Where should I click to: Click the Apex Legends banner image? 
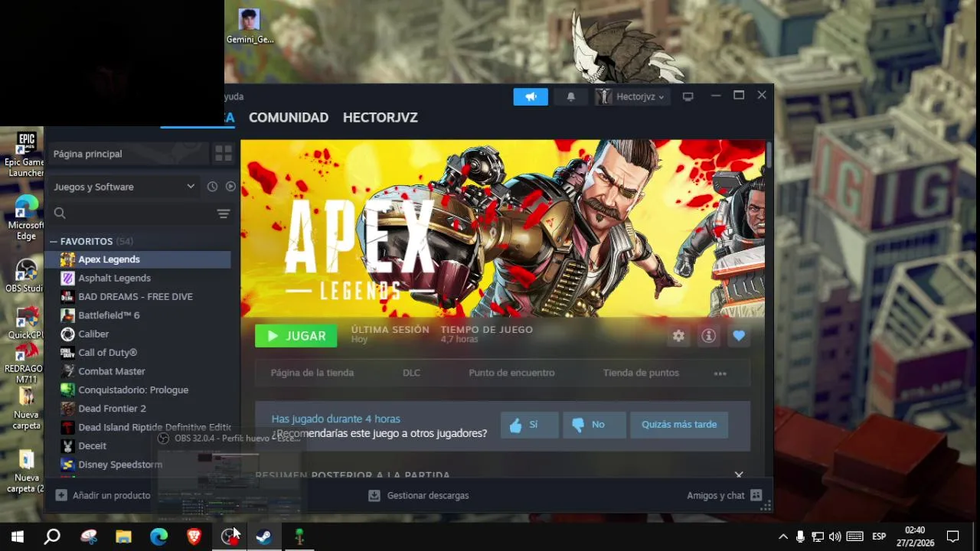(503, 228)
